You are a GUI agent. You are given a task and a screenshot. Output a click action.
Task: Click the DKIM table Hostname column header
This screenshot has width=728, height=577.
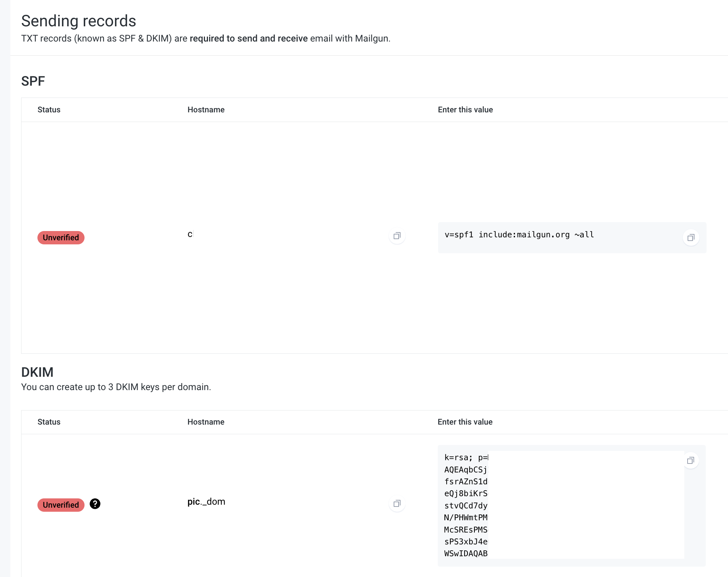pyautogui.click(x=206, y=422)
